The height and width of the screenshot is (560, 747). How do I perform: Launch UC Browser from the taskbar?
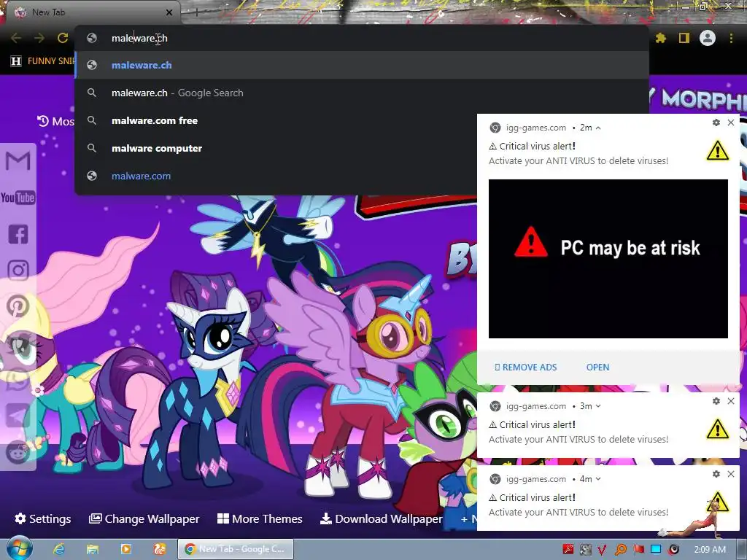160,549
